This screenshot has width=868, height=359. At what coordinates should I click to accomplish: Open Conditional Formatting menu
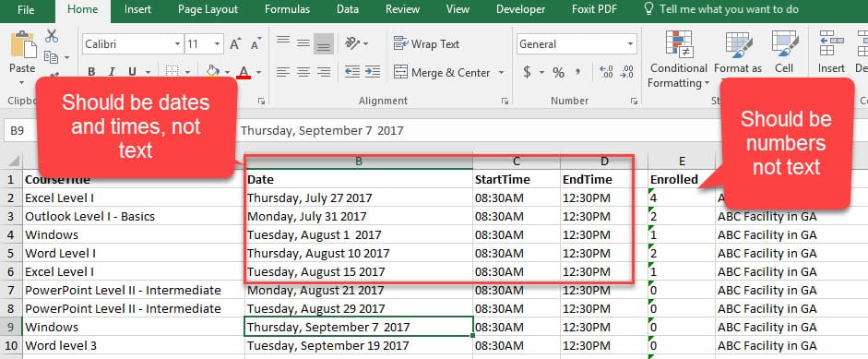point(679,59)
